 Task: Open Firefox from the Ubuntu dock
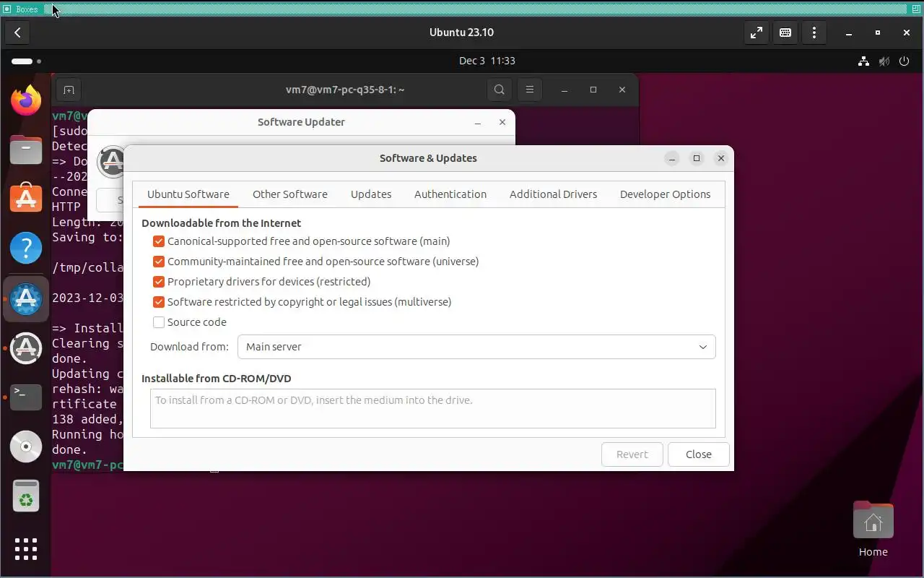point(26,100)
